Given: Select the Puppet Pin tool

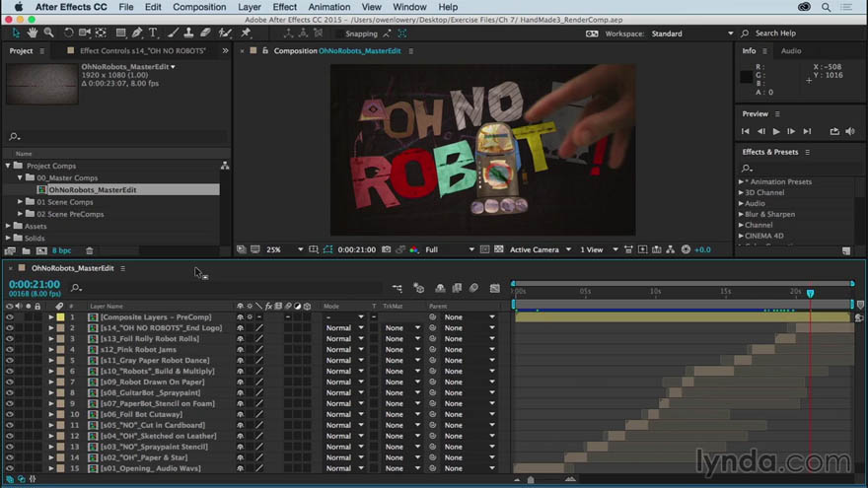Looking at the screenshot, I should tap(246, 34).
